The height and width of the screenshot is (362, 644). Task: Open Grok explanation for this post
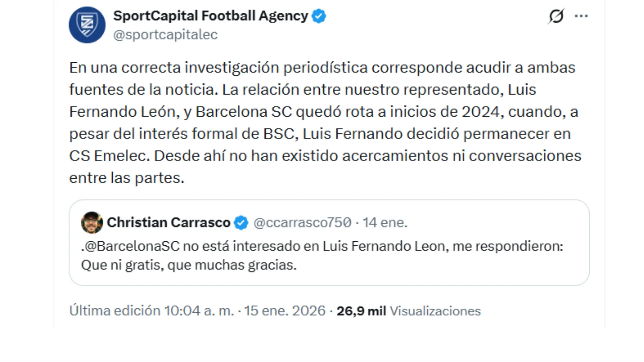click(556, 15)
